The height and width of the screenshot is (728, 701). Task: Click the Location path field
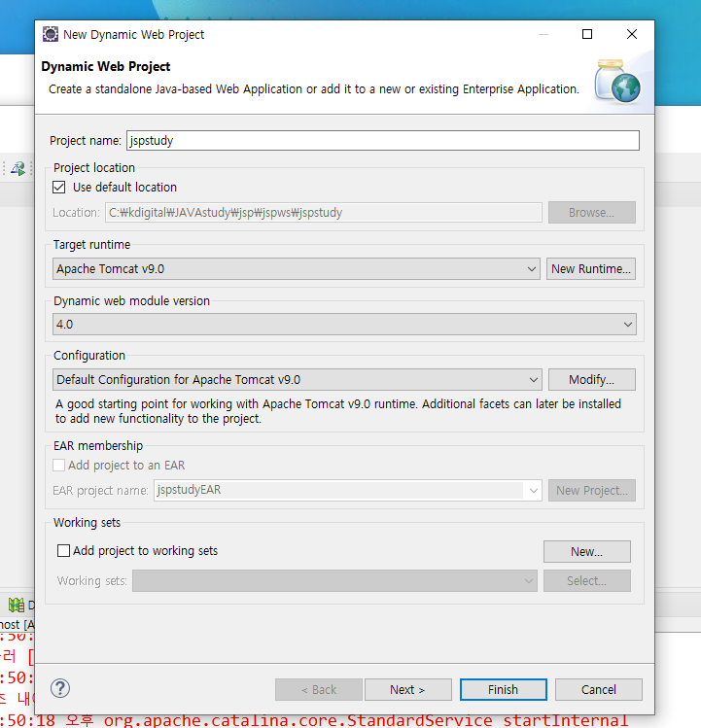coord(324,212)
